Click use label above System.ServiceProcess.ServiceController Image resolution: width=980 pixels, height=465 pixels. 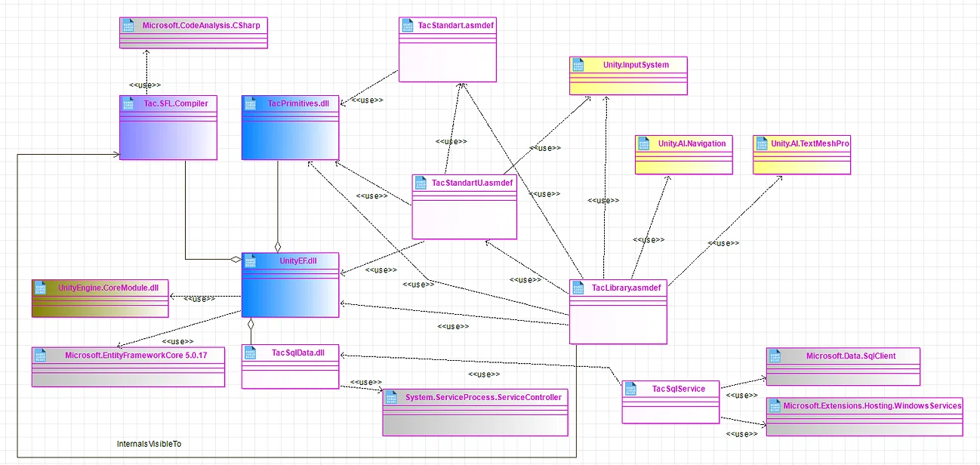(x=365, y=382)
